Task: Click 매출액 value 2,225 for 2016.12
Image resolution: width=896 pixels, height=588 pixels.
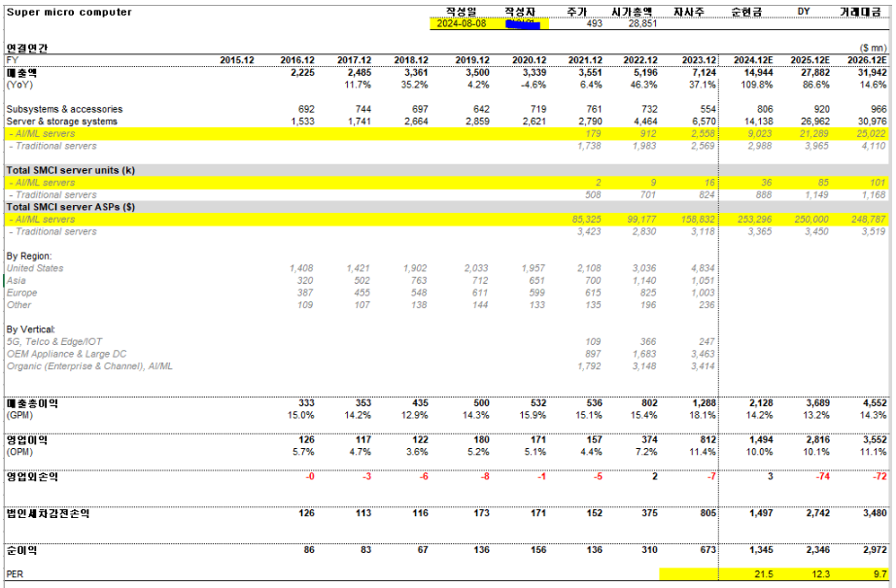Action: [x=302, y=73]
